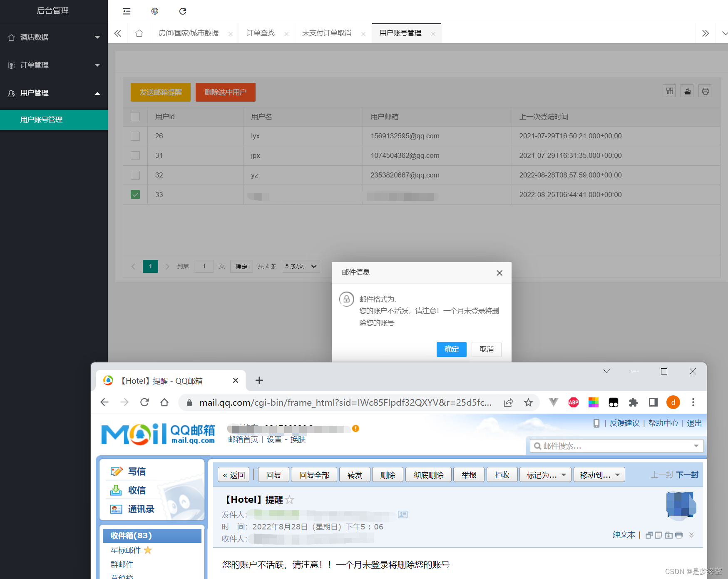Open the 标记为... dropdown in mail toolbar
The height and width of the screenshot is (579, 728).
[546, 475]
